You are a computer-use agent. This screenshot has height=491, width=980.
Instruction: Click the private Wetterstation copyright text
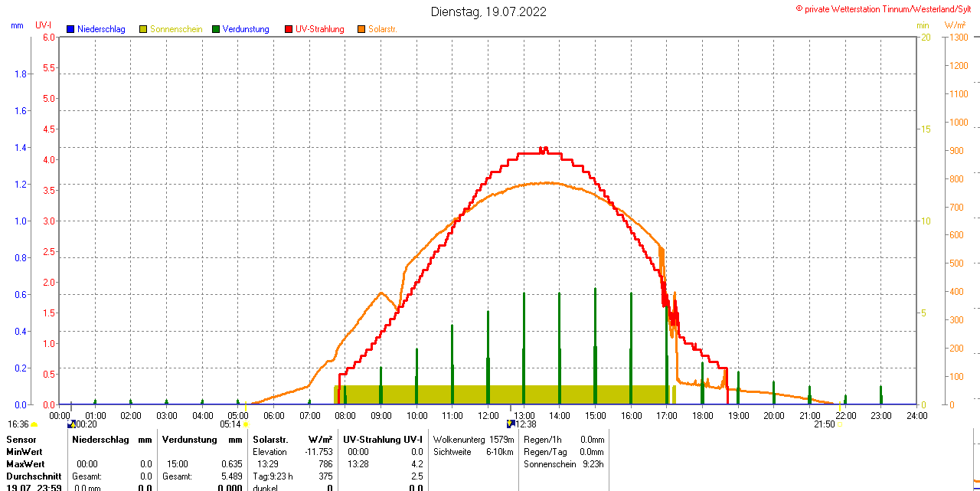click(x=887, y=8)
